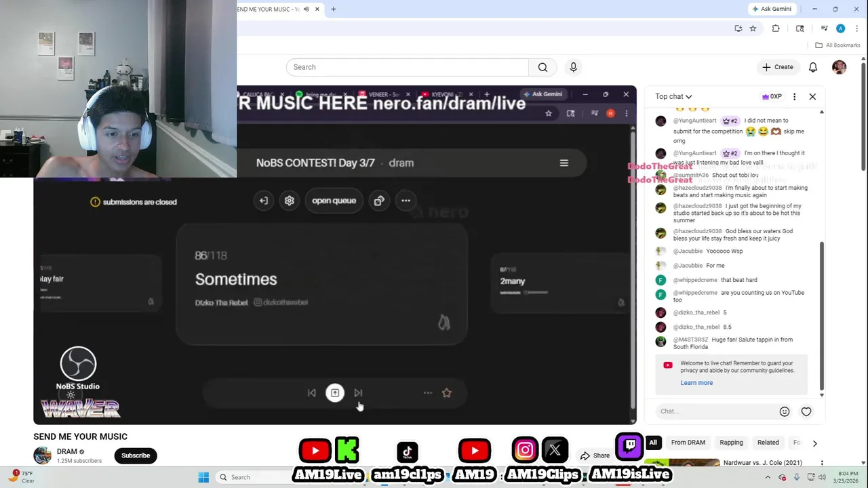Open the player bar three-dot menu
The height and width of the screenshot is (488, 868).
[427, 393]
